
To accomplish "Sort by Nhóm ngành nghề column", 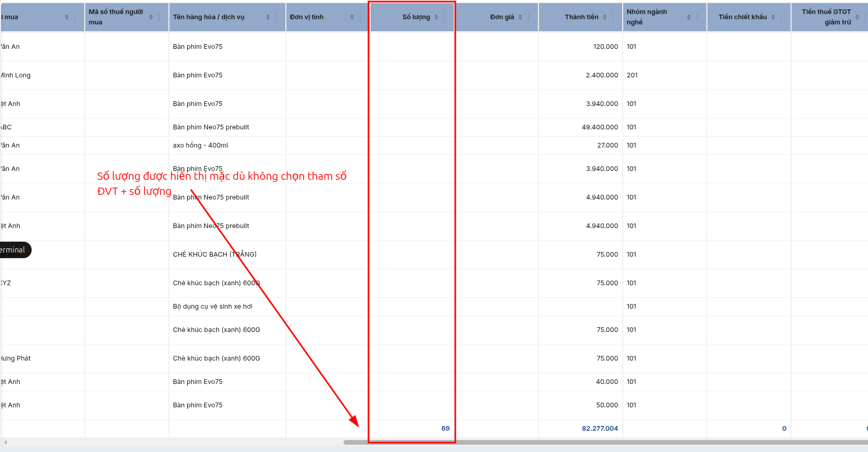I will (x=689, y=17).
